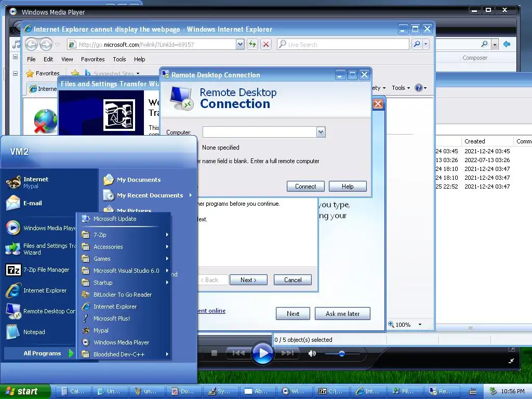
Task: Open the View menu in Internet Explorer
Action: (67, 59)
